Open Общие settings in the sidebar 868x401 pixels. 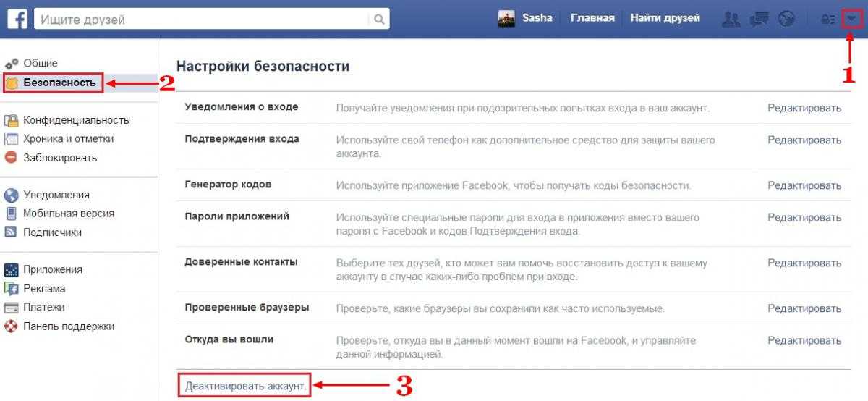pos(40,64)
